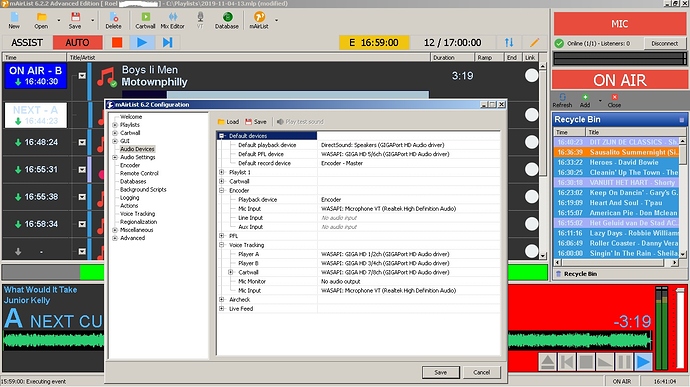Select Remote Control in configuration tree

[139, 173]
